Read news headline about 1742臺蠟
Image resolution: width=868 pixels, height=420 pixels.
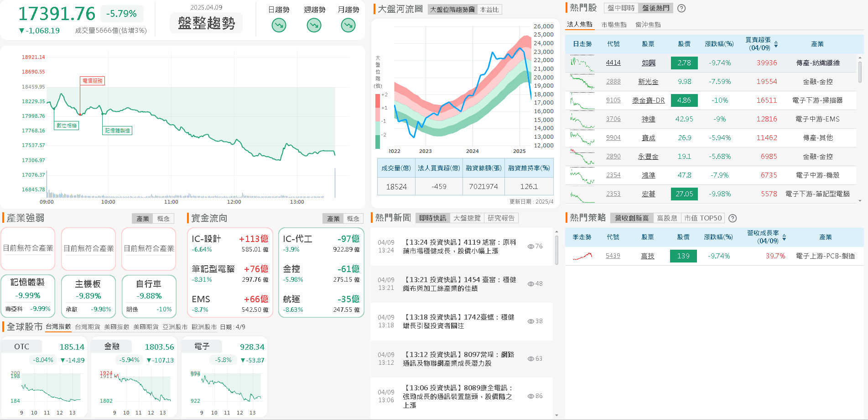coord(458,321)
